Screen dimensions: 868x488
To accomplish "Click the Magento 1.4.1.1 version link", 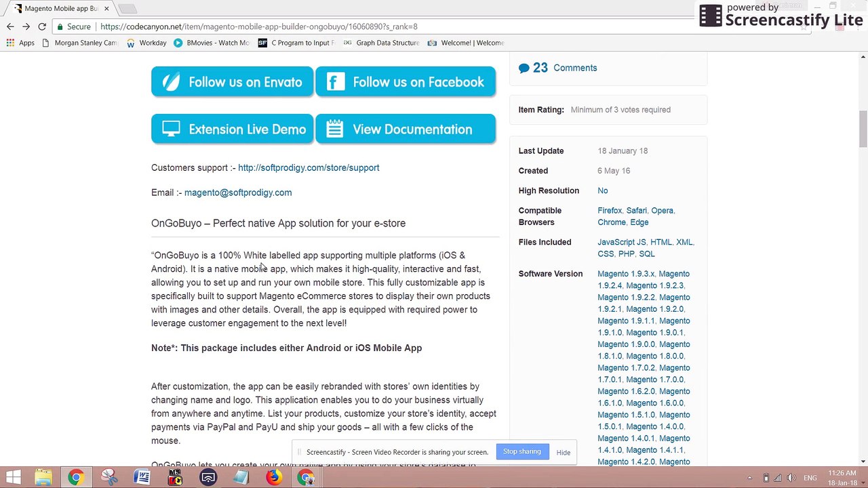I will pyautogui.click(x=654, y=450).
